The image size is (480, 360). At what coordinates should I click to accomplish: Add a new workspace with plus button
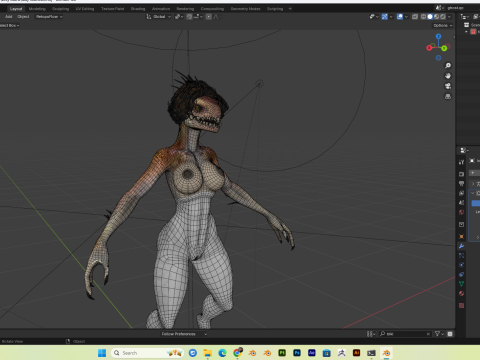(290, 9)
